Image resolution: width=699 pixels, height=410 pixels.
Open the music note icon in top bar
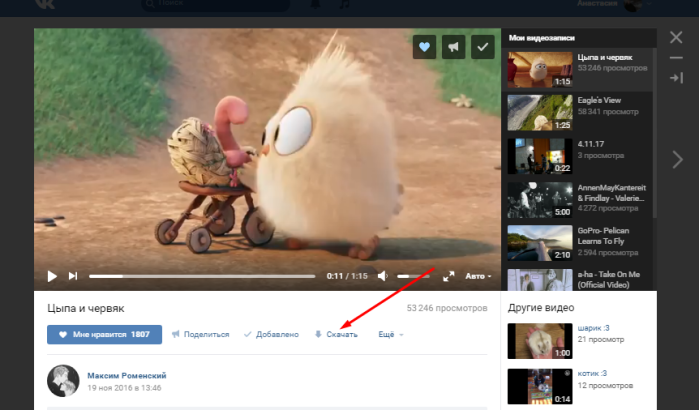pyautogui.click(x=344, y=4)
